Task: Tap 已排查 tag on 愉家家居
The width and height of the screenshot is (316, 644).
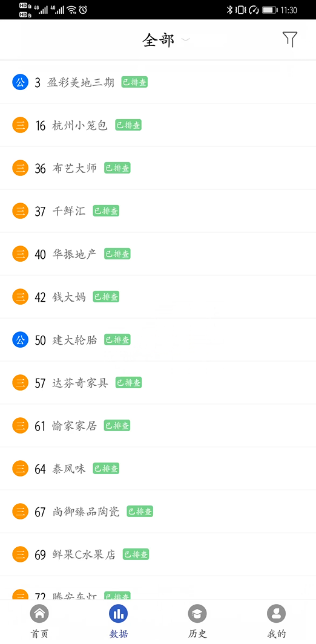Action: 117,426
